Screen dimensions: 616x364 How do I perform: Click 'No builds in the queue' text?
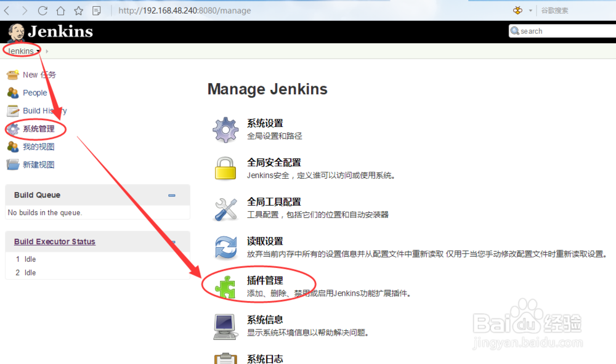coord(45,212)
